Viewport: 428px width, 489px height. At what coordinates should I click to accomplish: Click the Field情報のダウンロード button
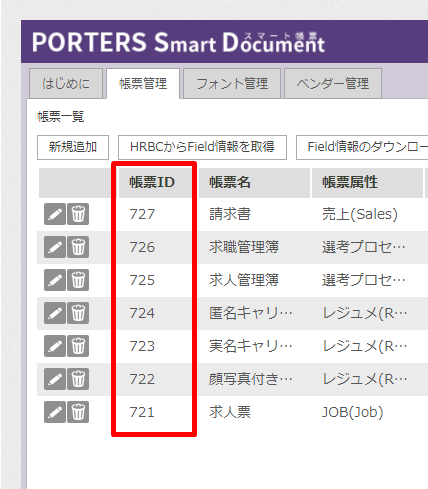[362, 147]
